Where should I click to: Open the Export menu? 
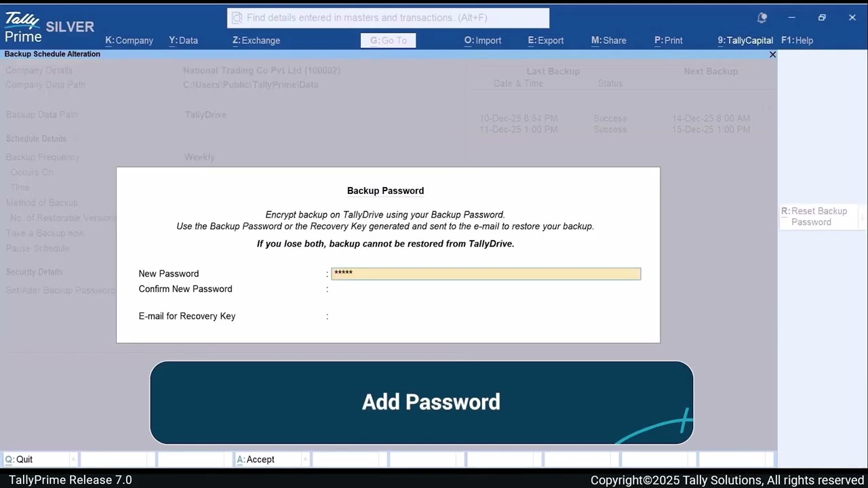click(545, 41)
